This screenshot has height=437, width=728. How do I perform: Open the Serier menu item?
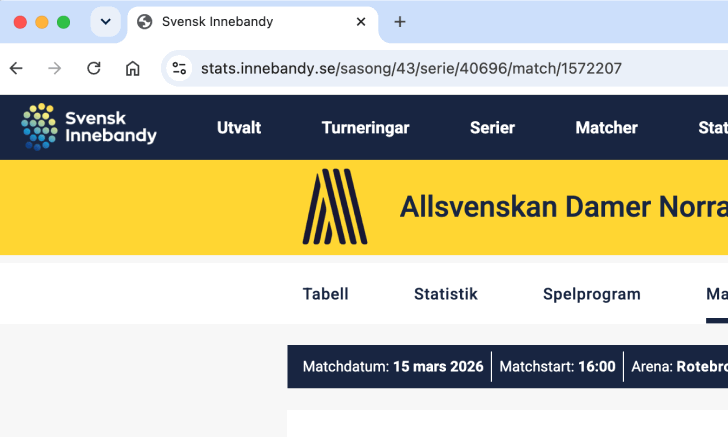pyautogui.click(x=492, y=128)
